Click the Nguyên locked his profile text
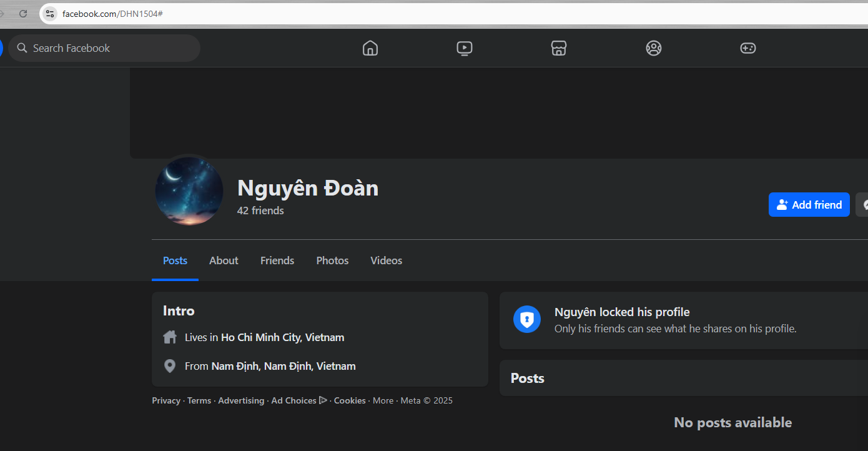Viewport: 868px width, 451px height. [622, 312]
